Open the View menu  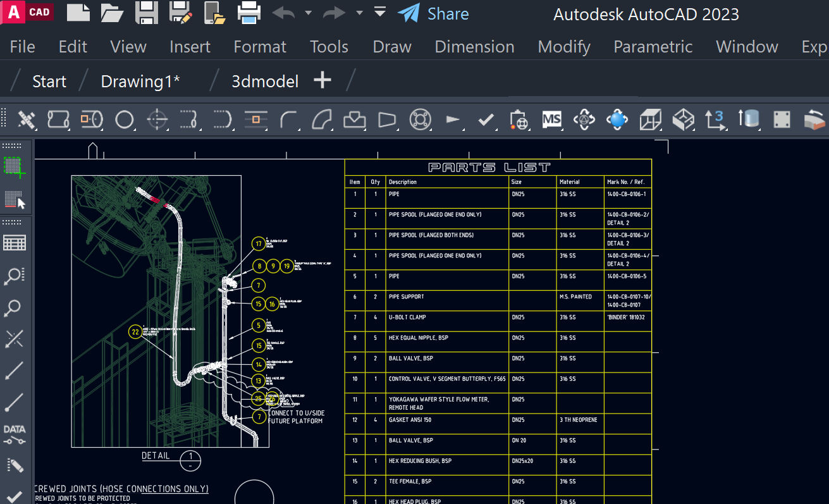(x=128, y=47)
